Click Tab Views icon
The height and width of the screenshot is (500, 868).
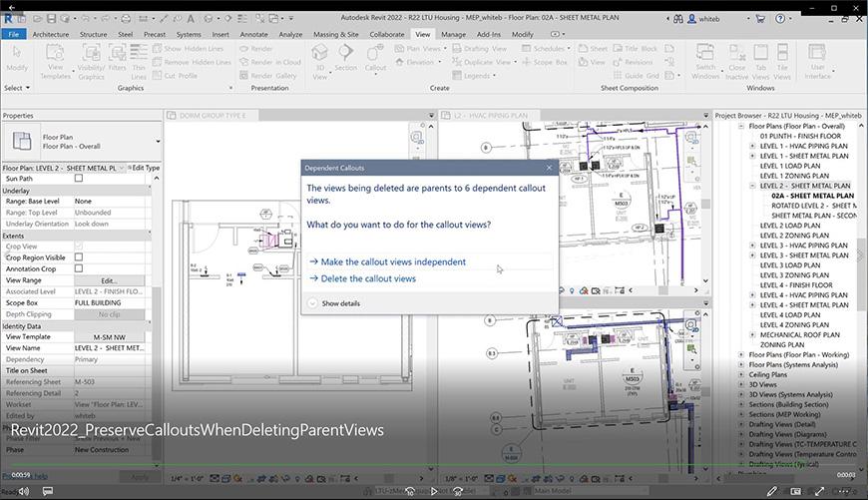[760, 61]
